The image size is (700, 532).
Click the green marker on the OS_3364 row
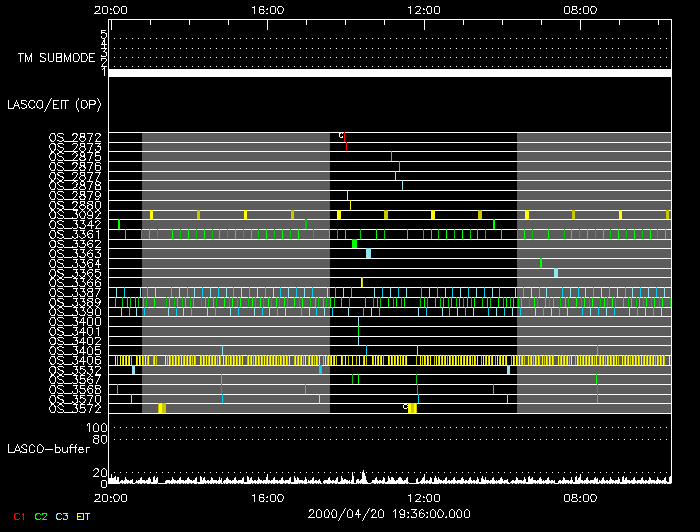[x=541, y=263]
